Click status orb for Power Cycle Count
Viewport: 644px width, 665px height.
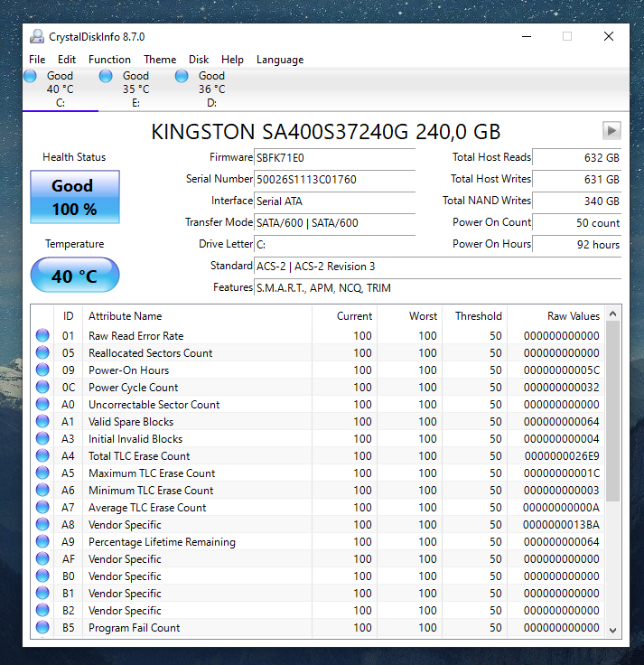[x=42, y=387]
